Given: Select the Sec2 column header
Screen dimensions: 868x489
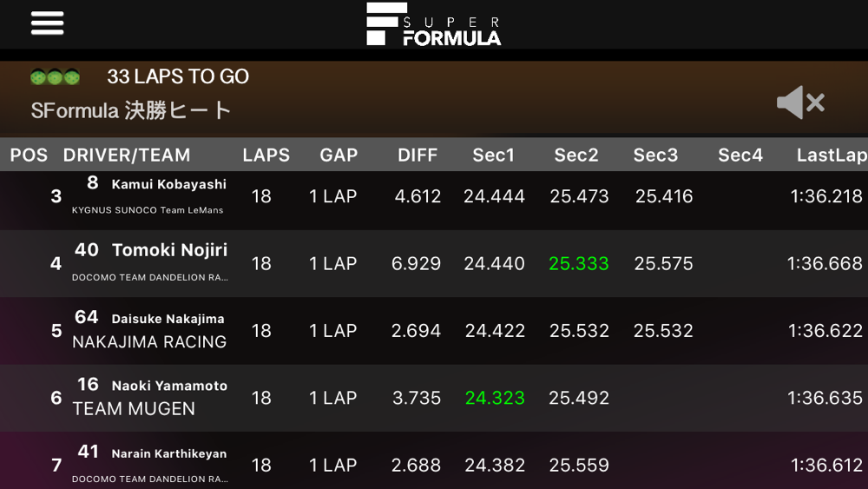Looking at the screenshot, I should pos(576,155).
